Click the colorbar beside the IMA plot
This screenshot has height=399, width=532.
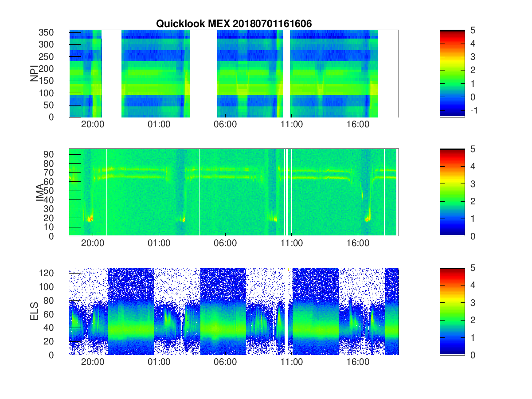tap(452, 192)
